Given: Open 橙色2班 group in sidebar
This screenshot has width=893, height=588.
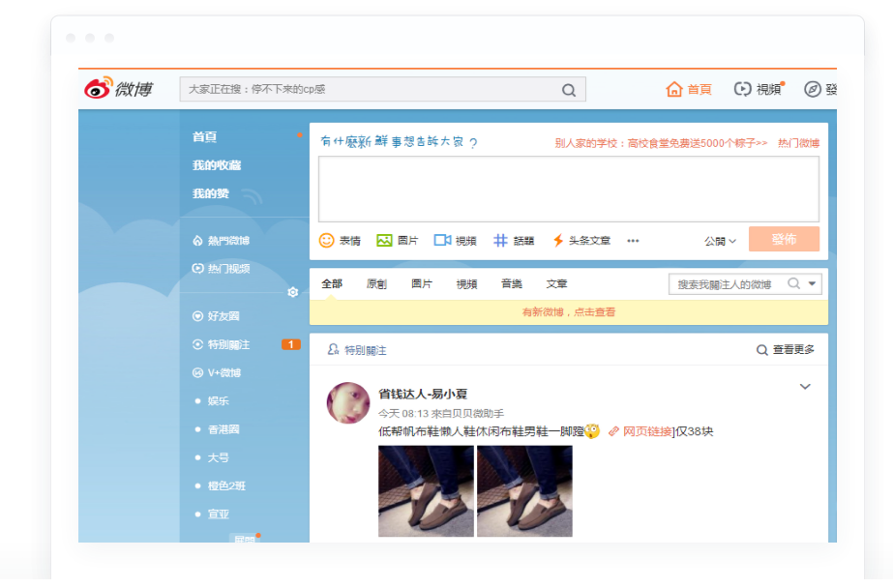Looking at the screenshot, I should pos(226,485).
